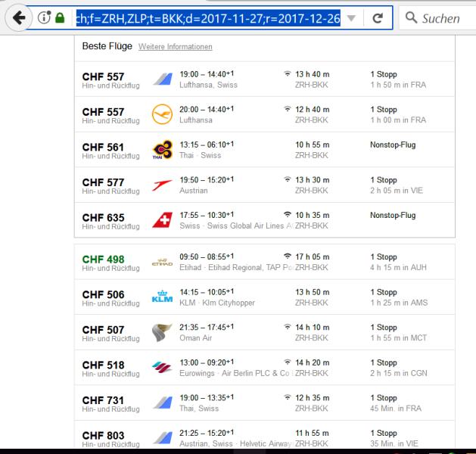Click the magnifier search icon
The width and height of the screenshot is (476, 454).
tap(411, 17)
